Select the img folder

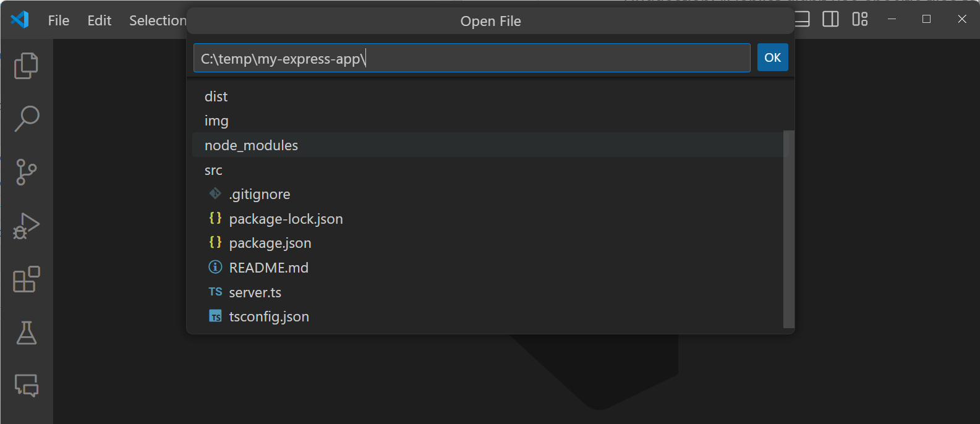pyautogui.click(x=487, y=121)
